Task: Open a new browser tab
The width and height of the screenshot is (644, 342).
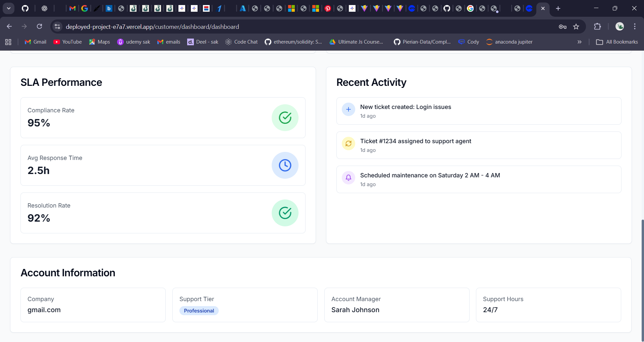Action: click(x=558, y=8)
